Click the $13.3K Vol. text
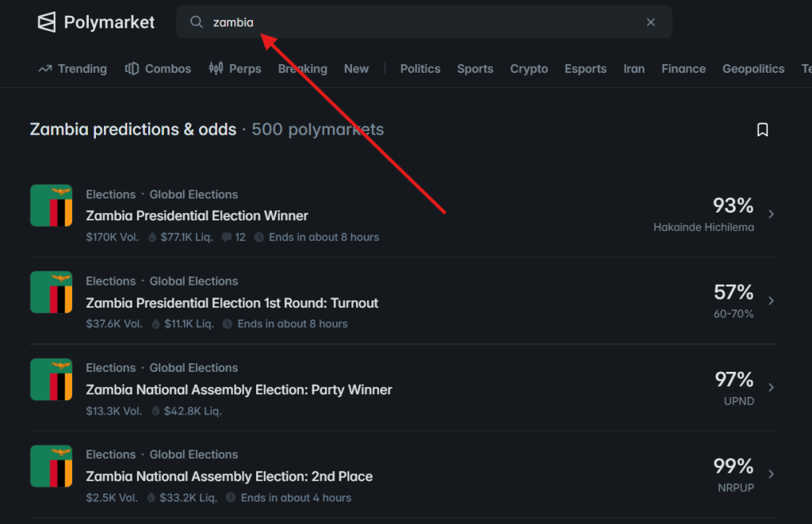 click(x=114, y=411)
